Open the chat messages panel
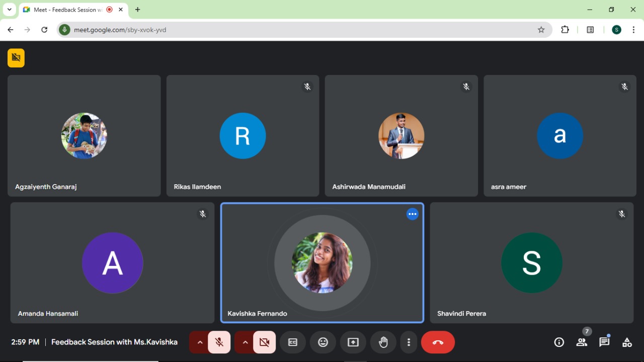Viewport: 644px width, 362px height. tap(604, 342)
